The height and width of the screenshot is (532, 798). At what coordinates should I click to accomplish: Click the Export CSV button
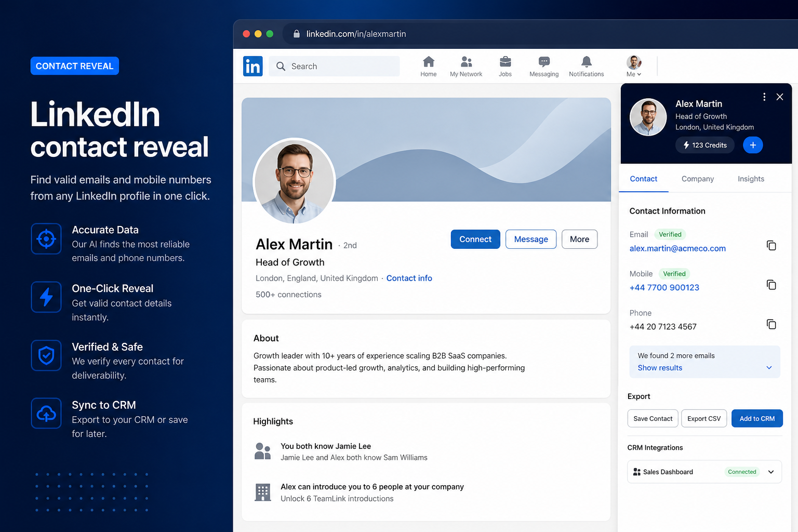point(704,419)
